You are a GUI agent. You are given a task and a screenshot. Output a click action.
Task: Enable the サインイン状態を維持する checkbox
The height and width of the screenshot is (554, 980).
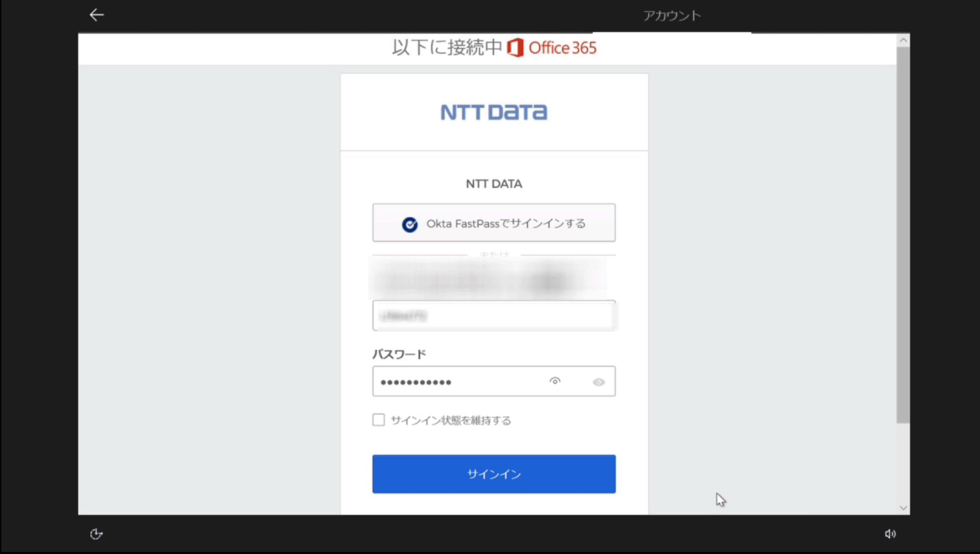click(x=378, y=420)
